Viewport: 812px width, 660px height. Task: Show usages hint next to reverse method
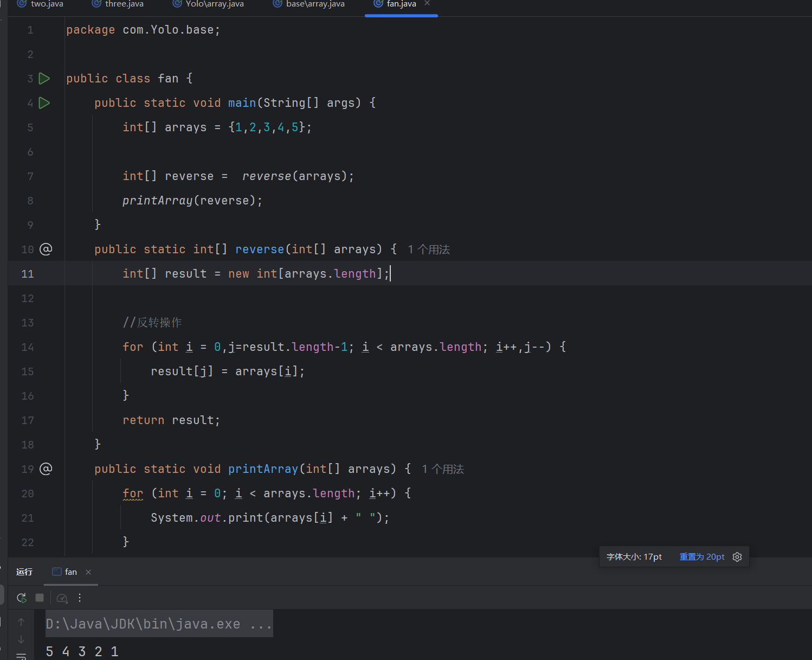pos(429,249)
